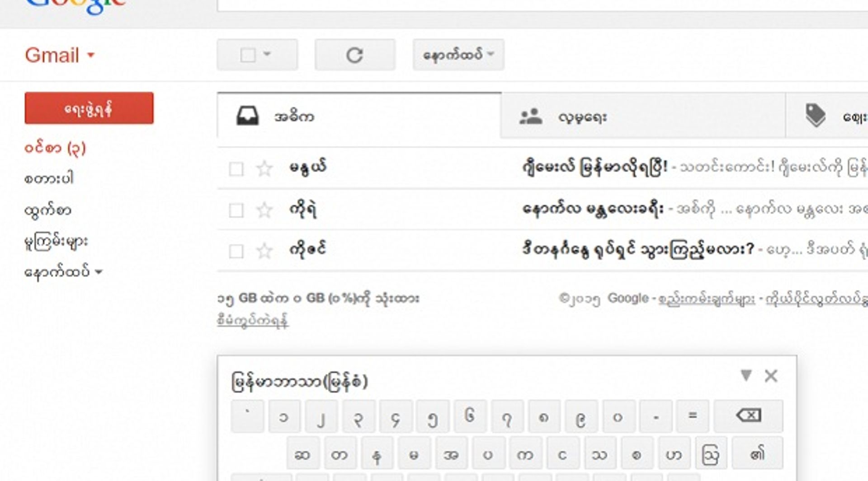Open the select-all dropdown arrow
868x481 pixels.
[267, 55]
